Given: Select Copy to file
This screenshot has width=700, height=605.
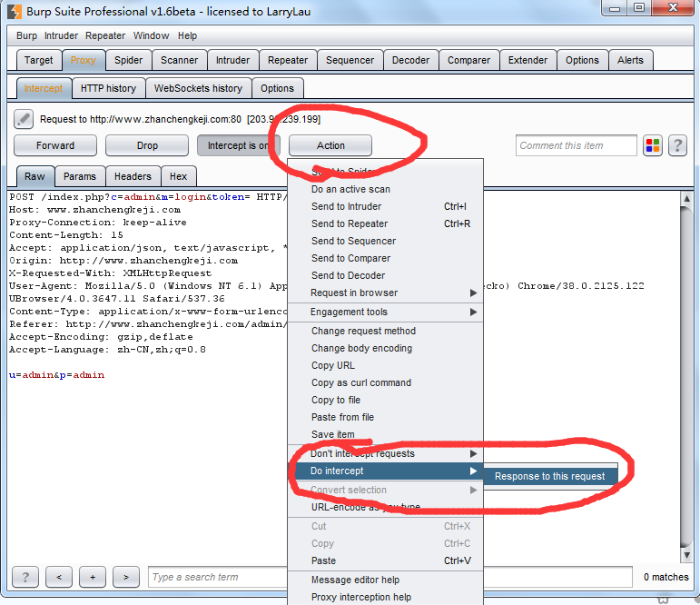Looking at the screenshot, I should pyautogui.click(x=386, y=400).
